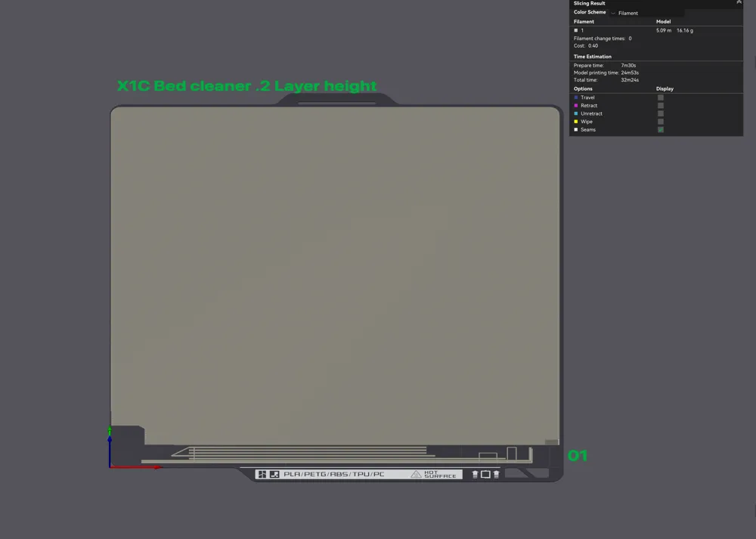Click the 'Unretract' option label
The image size is (756, 539).
pyautogui.click(x=592, y=114)
